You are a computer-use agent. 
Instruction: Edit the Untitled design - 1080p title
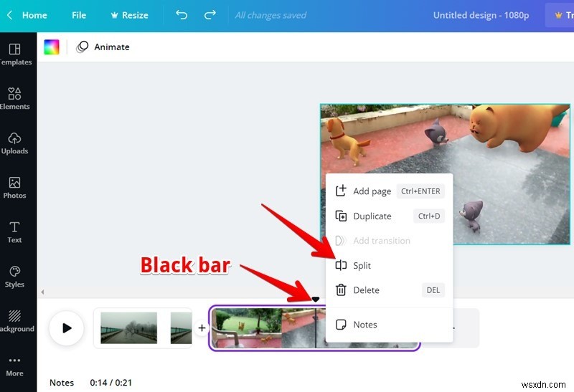coord(481,15)
